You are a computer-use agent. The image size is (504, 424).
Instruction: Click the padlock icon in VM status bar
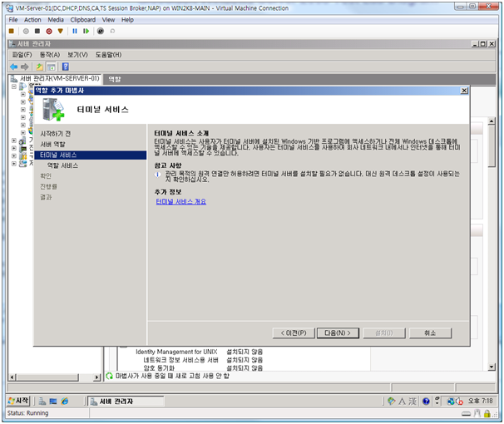tap(487, 413)
